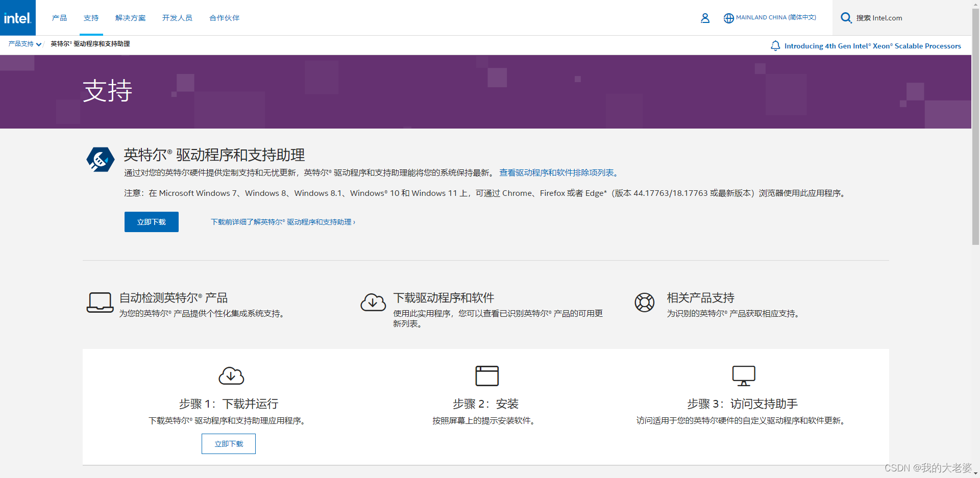Screen dimensions: 980x478
Task: Click the outlined 立即下载 button under step 1
Action: tap(229, 444)
